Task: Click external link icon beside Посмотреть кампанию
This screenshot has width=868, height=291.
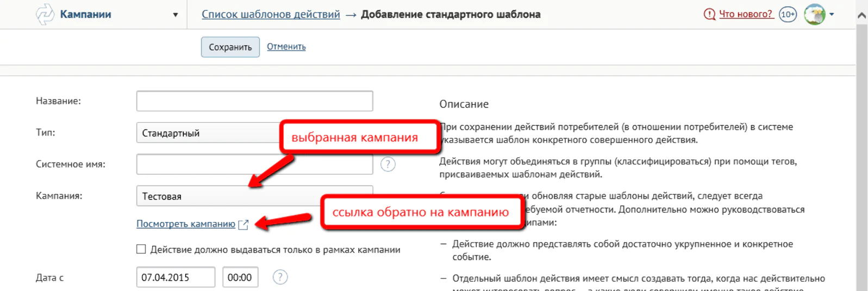Action: pos(243,224)
